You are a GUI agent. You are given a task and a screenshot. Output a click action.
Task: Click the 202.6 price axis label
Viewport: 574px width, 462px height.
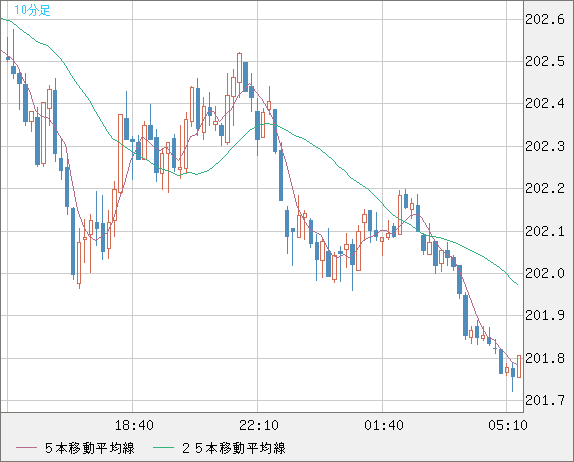click(x=545, y=19)
